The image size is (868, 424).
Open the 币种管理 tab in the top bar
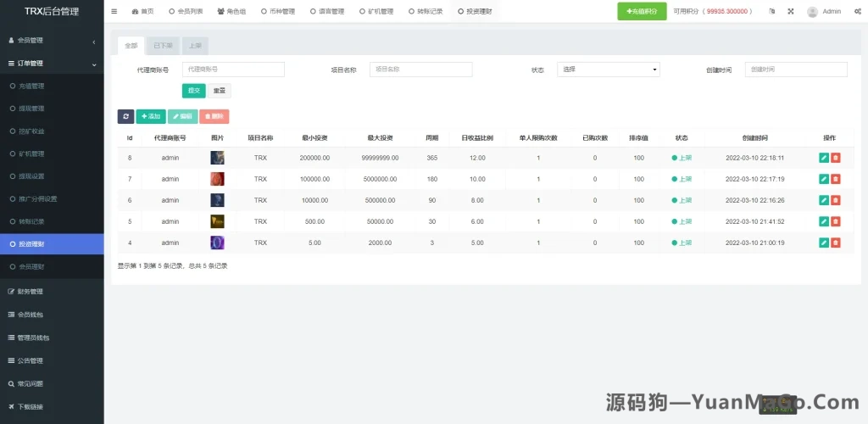tap(278, 11)
